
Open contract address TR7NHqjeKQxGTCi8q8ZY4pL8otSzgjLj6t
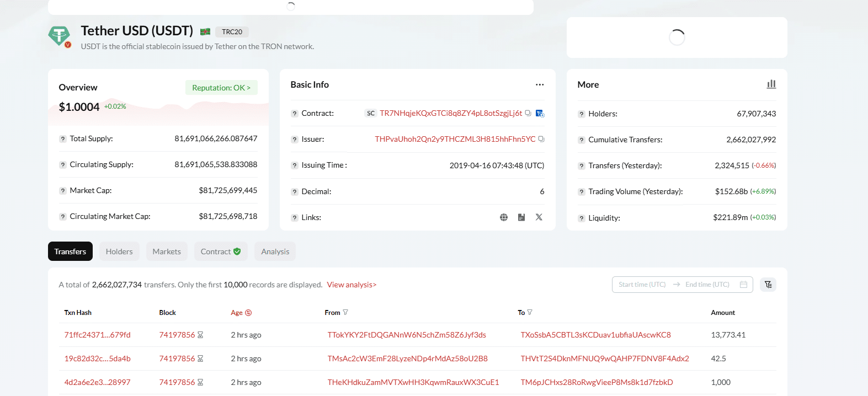pyautogui.click(x=451, y=113)
